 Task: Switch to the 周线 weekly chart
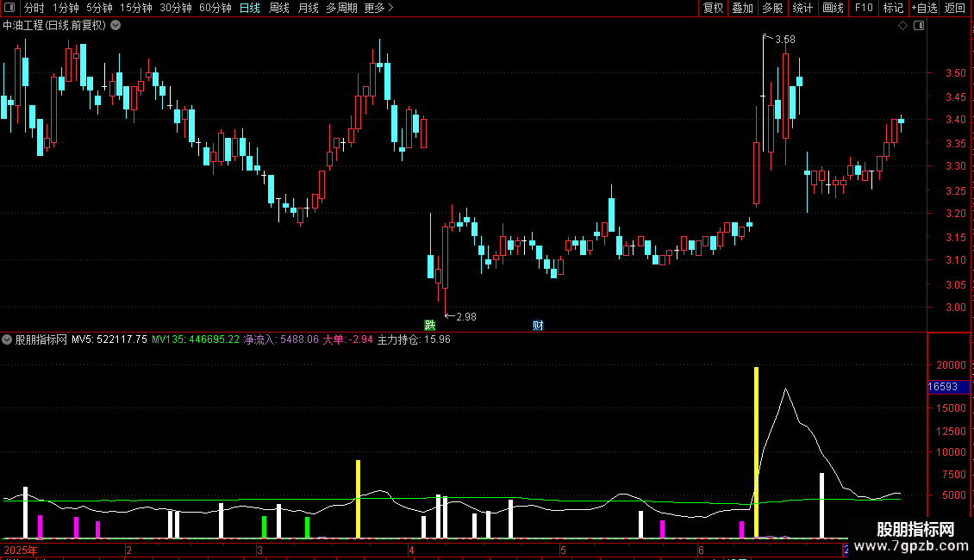[x=279, y=8]
